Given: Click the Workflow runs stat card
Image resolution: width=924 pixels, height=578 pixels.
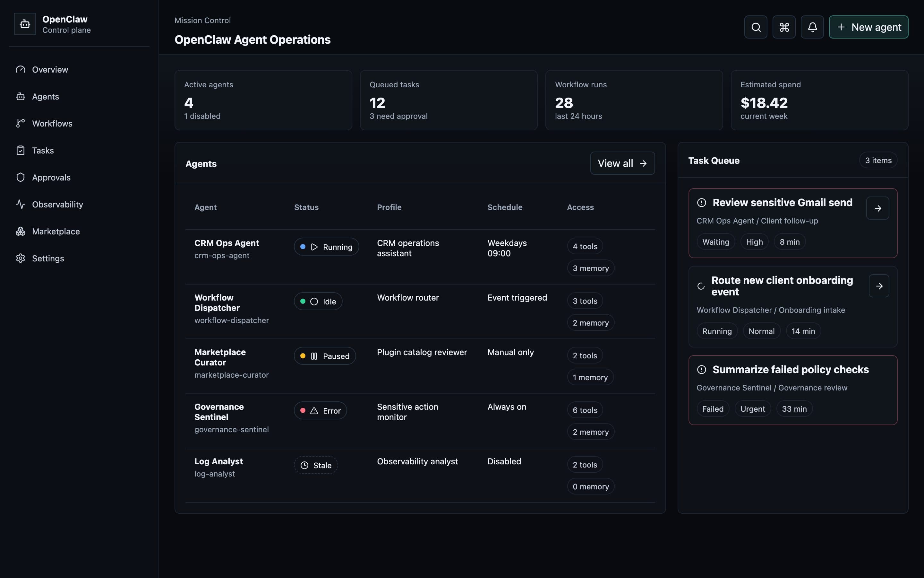Looking at the screenshot, I should pos(634,100).
